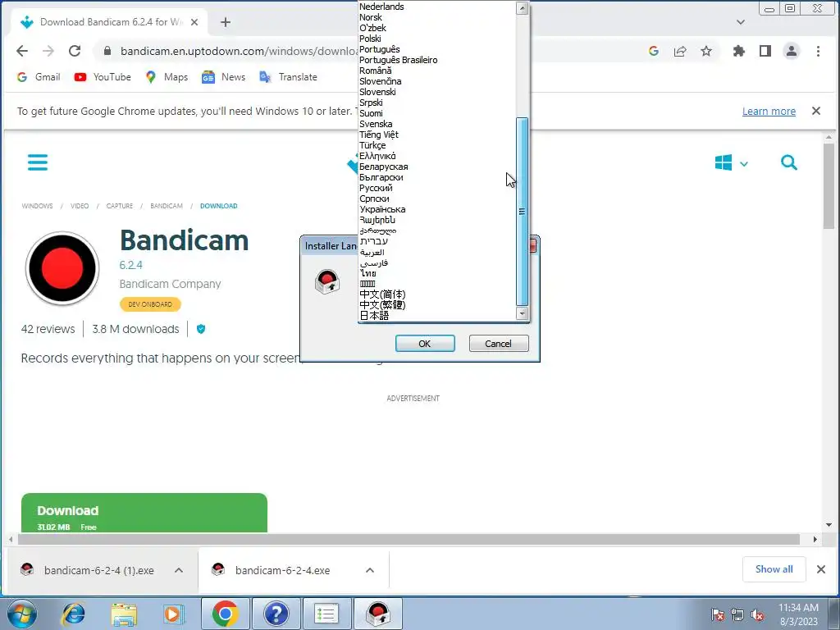The height and width of the screenshot is (630, 840).
Task: Click language list scroll-down arrow
Action: [x=523, y=314]
